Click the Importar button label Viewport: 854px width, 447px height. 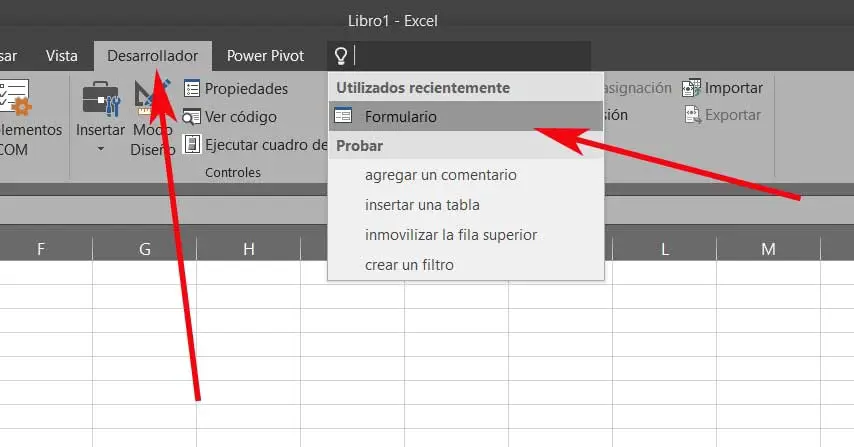pos(734,88)
